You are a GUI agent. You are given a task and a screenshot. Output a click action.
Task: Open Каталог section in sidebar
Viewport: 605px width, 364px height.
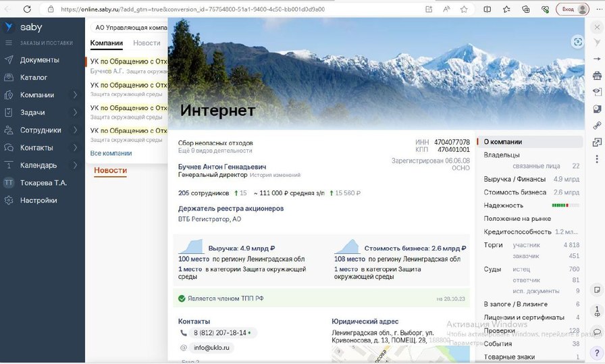pos(34,77)
